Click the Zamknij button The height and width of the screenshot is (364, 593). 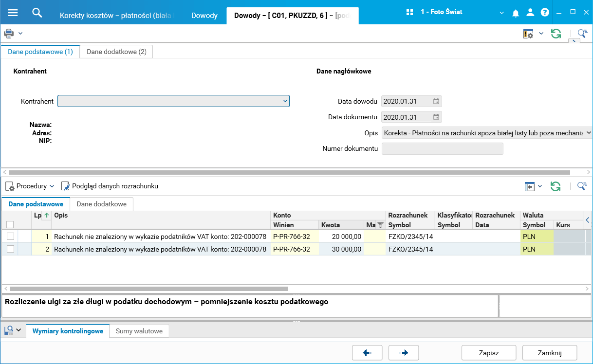tap(550, 353)
